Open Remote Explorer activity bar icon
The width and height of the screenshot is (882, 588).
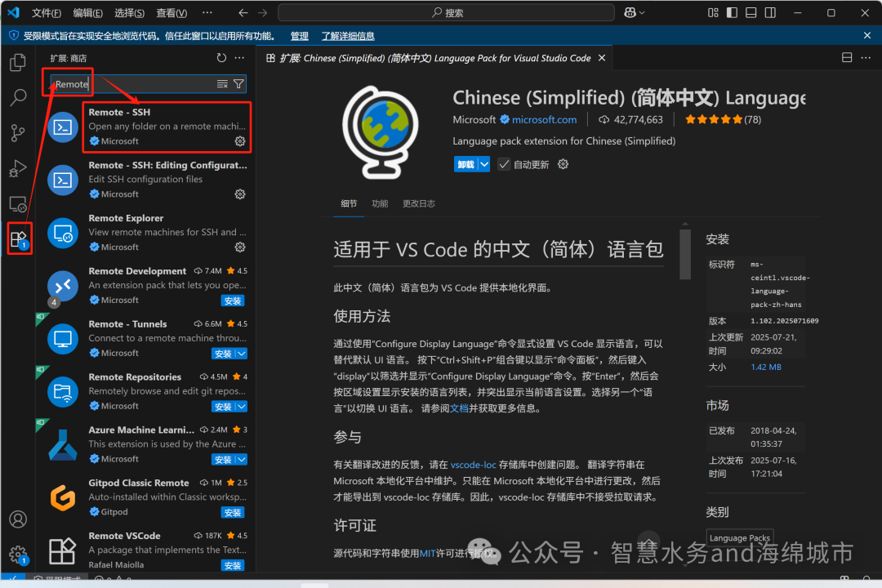click(18, 203)
